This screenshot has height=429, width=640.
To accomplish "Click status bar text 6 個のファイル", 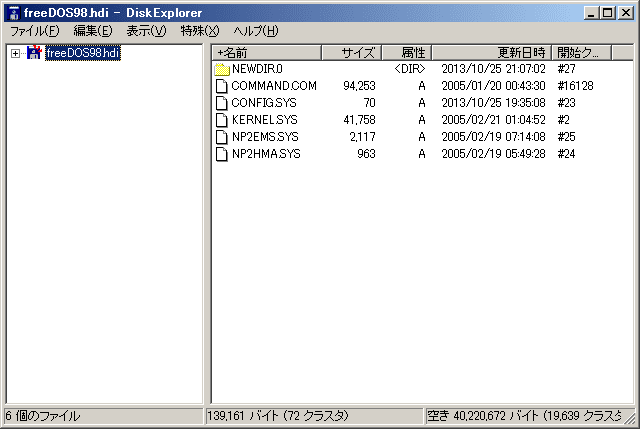I will [x=42, y=416].
